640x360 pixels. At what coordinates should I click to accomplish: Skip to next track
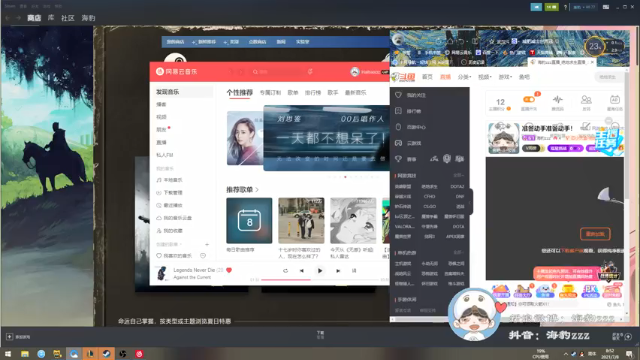tap(338, 271)
